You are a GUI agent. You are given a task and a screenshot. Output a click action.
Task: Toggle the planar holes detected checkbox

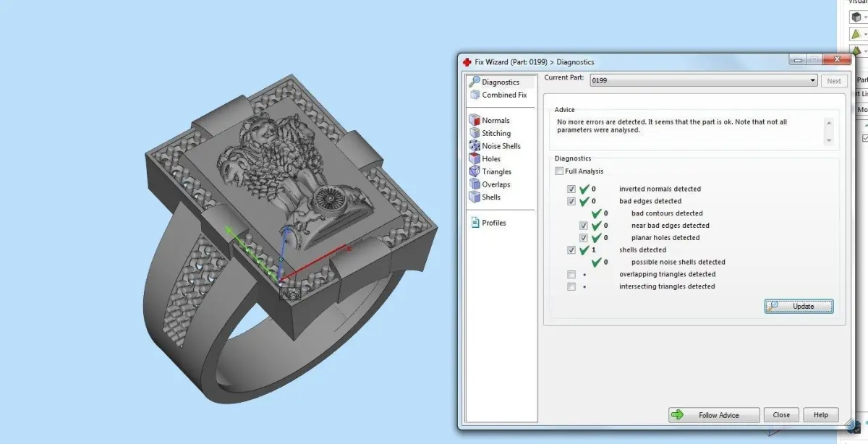pyautogui.click(x=584, y=238)
